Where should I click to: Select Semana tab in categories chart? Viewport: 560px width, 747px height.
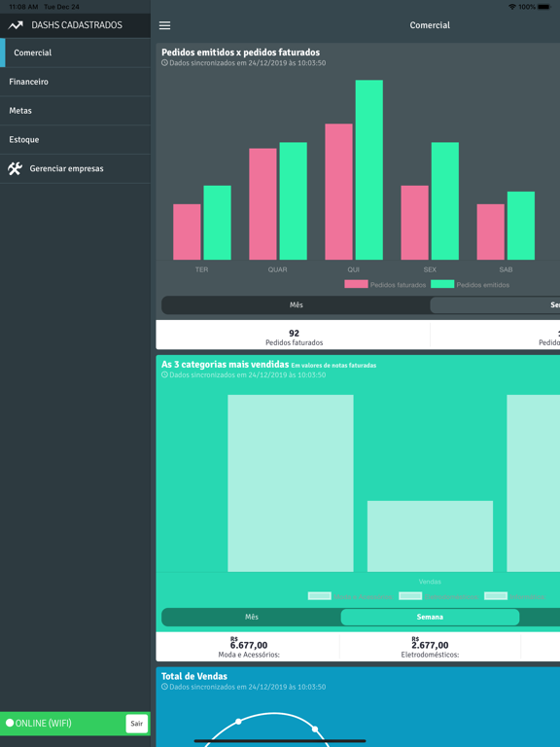(430, 617)
